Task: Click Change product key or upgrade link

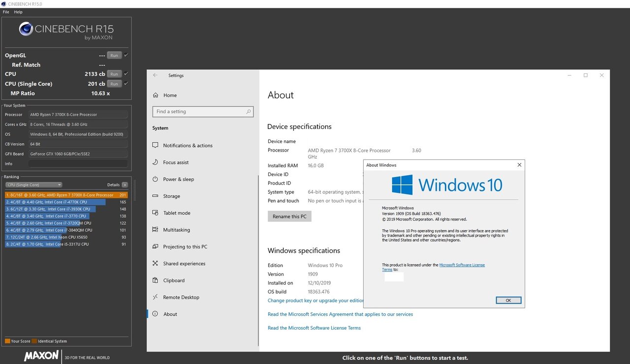Action: click(x=315, y=301)
